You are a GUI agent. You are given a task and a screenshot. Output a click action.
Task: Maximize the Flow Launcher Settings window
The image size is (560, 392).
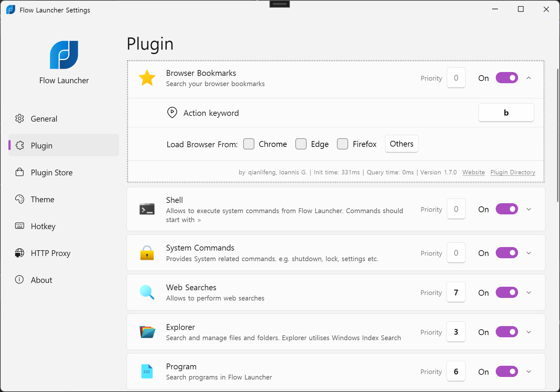521,9
